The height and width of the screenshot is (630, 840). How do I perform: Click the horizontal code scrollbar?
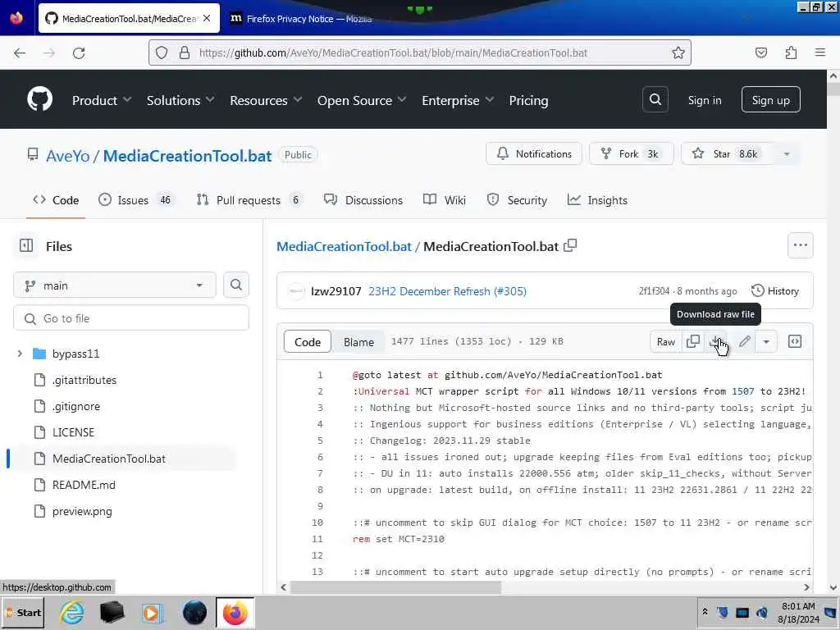click(x=395, y=587)
